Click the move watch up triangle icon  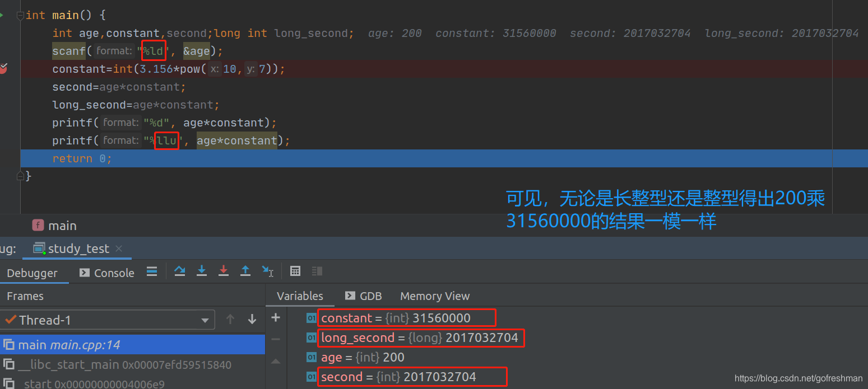coord(275,362)
